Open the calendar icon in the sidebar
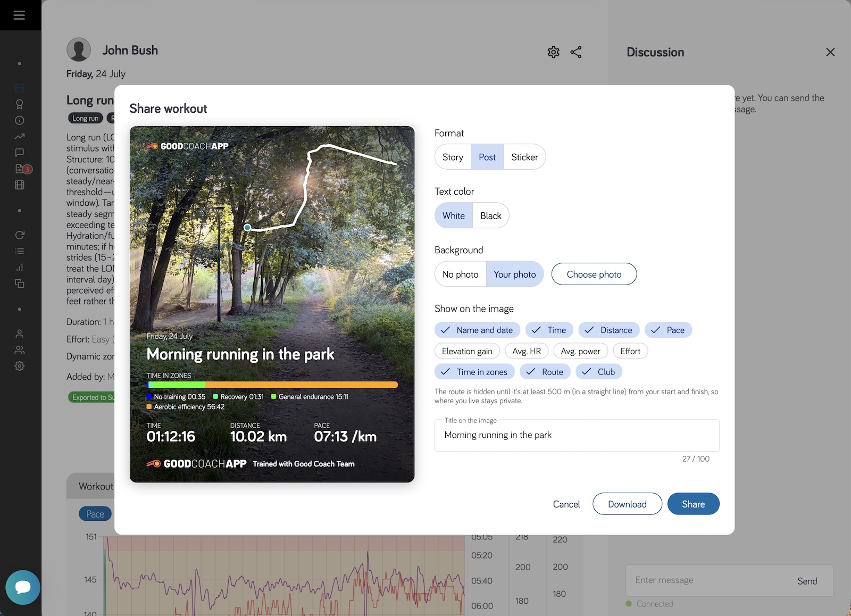 point(20,88)
